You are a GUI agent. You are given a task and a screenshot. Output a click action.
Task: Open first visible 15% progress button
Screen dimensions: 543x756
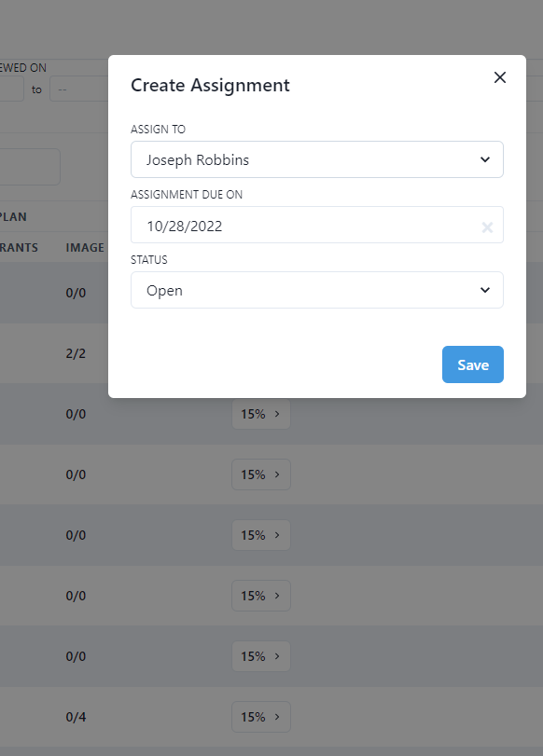point(261,414)
